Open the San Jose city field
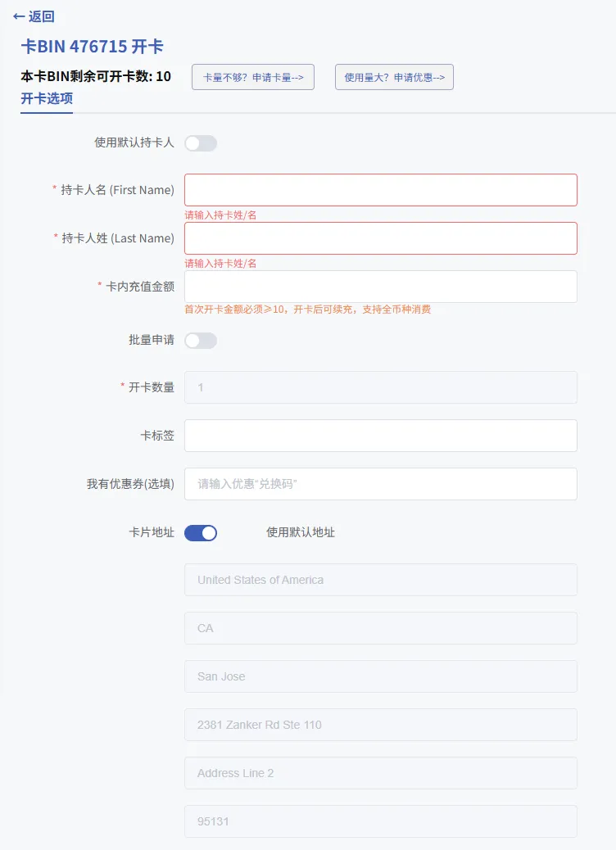The height and width of the screenshot is (850, 616). (380, 676)
